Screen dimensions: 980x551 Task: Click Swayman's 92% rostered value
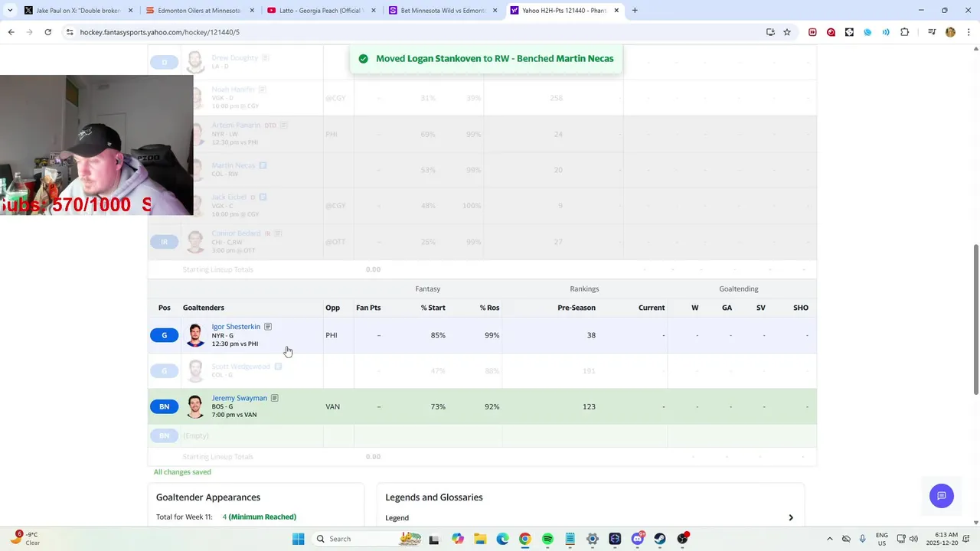(x=492, y=406)
